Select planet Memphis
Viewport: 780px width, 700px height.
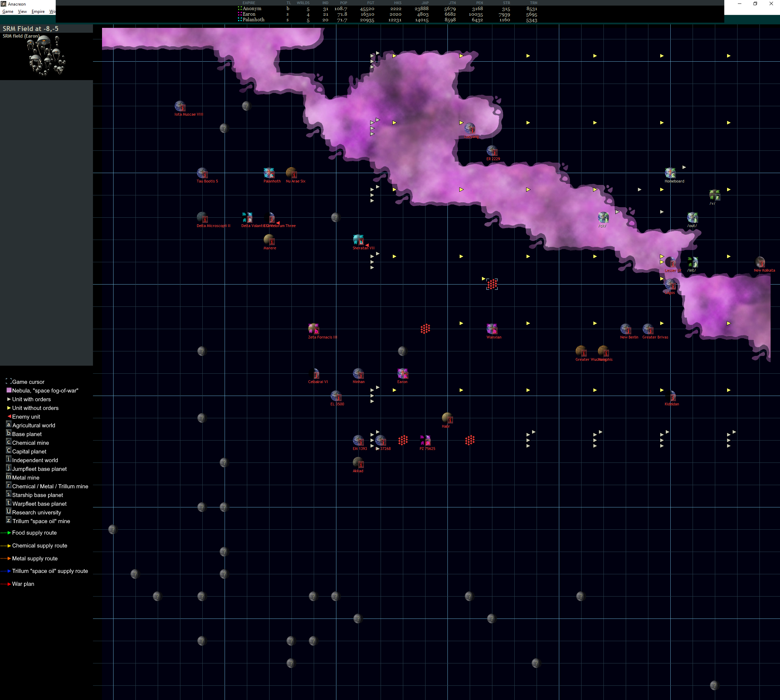[x=603, y=351]
